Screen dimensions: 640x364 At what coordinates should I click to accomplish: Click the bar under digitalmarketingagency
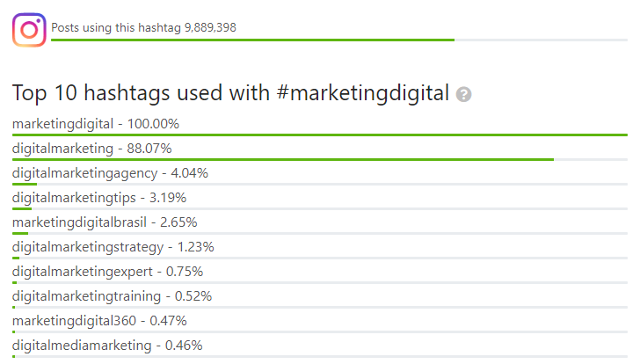(25, 184)
